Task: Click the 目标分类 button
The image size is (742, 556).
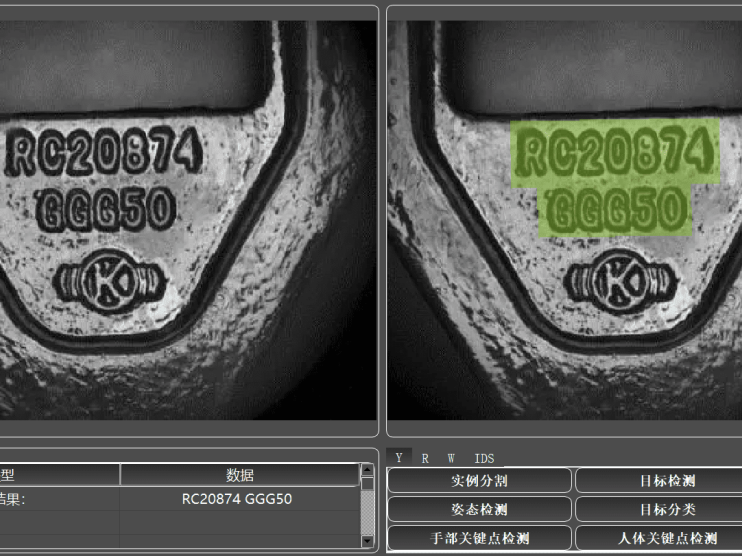Action: pyautogui.click(x=660, y=509)
